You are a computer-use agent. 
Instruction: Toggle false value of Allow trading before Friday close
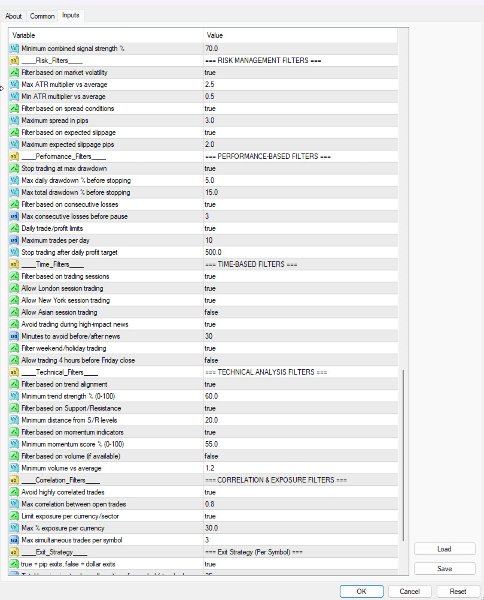211,360
